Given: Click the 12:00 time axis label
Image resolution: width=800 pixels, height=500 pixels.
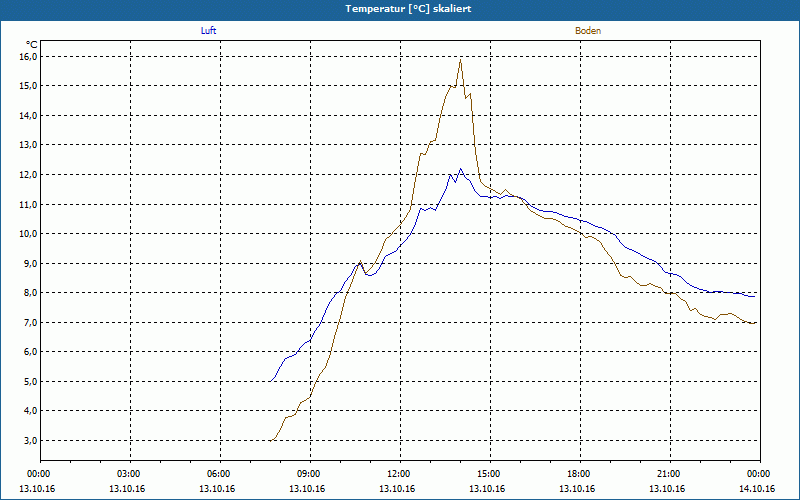Looking at the screenshot, I should pos(400,474).
